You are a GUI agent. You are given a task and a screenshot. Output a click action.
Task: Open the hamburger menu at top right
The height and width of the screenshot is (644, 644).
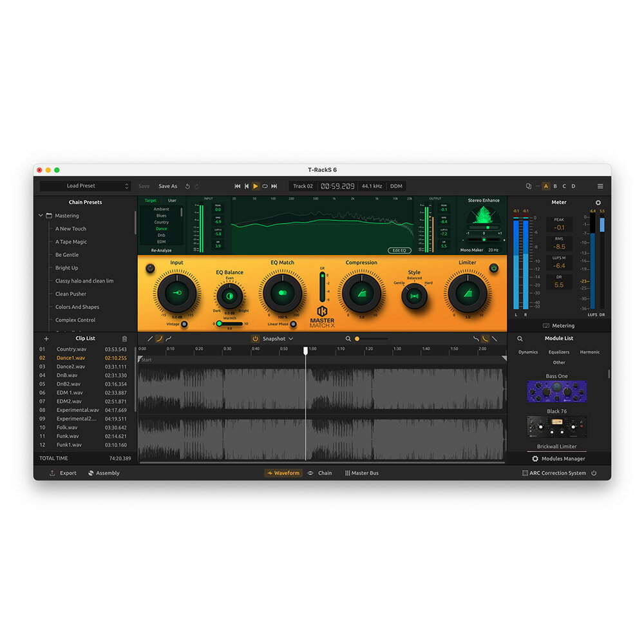click(x=600, y=186)
